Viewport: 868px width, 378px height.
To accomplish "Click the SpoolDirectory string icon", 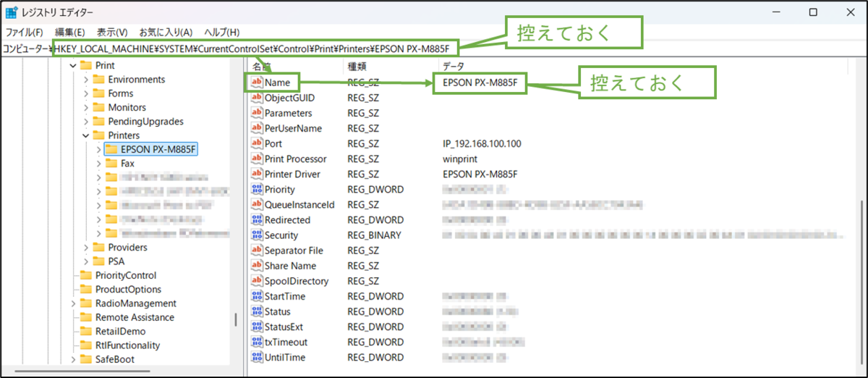I will click(x=257, y=281).
